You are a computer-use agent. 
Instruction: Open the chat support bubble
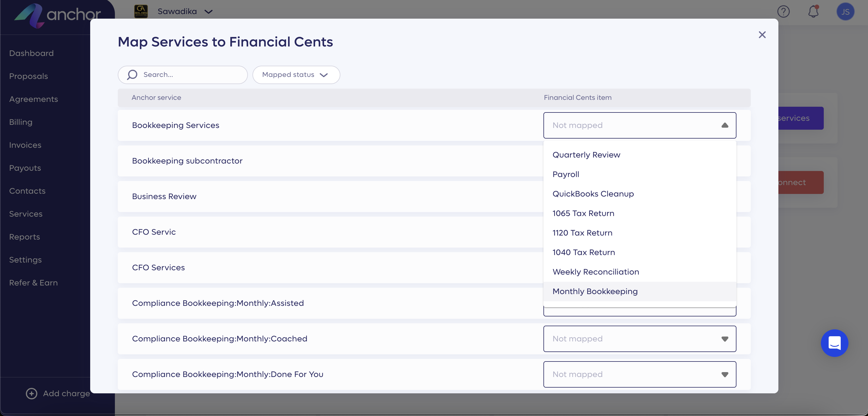[834, 343]
